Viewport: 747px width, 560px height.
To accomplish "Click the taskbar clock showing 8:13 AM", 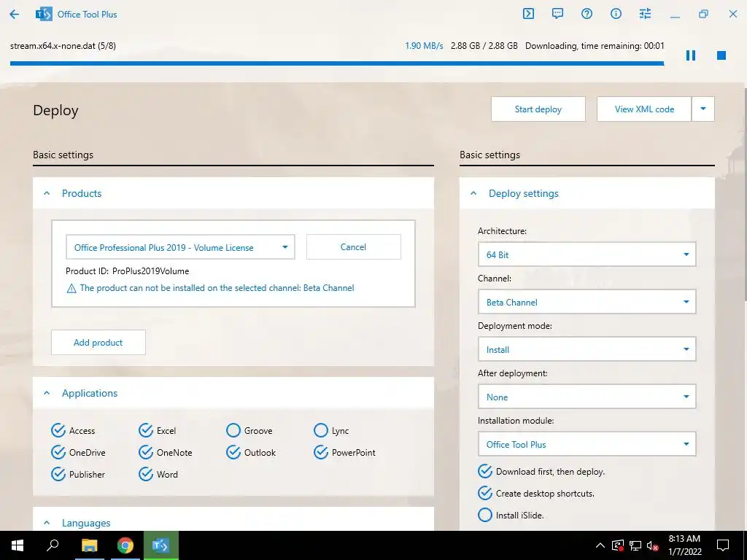I will pyautogui.click(x=684, y=545).
